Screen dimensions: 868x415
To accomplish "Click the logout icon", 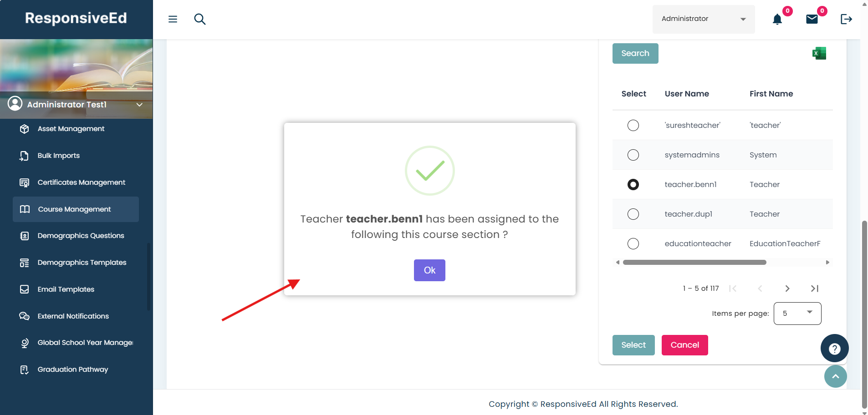I will [846, 19].
